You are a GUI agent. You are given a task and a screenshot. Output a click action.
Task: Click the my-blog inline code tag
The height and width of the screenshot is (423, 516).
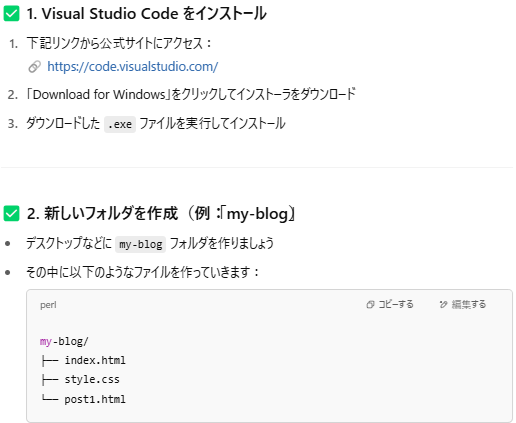pos(140,244)
